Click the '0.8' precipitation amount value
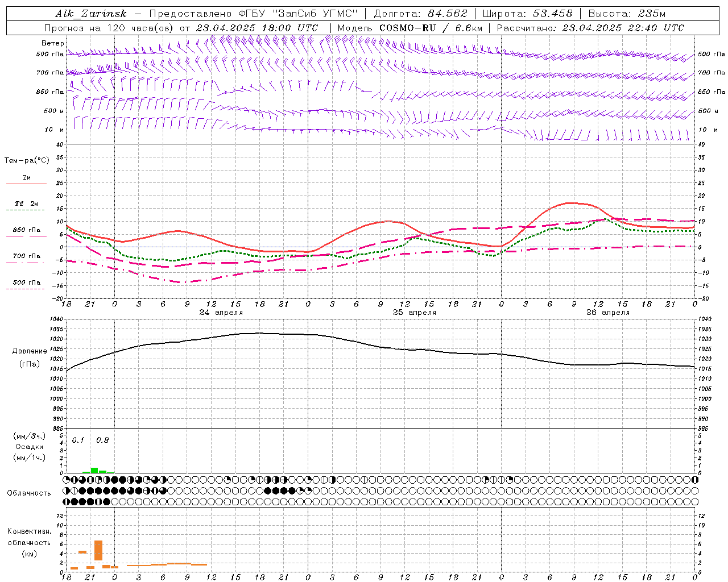Viewport: 728px width, 582px height. tap(102, 440)
